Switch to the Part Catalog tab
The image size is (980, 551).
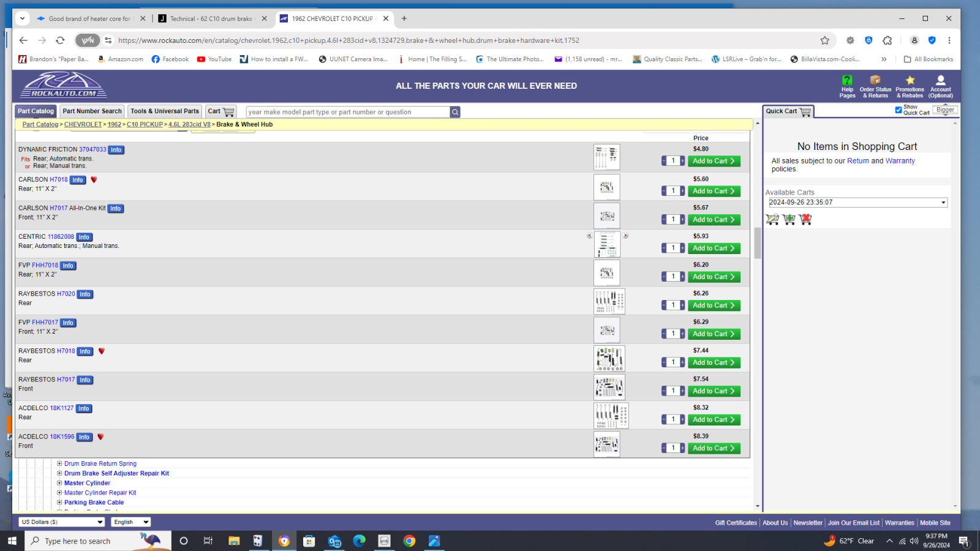coord(36,111)
